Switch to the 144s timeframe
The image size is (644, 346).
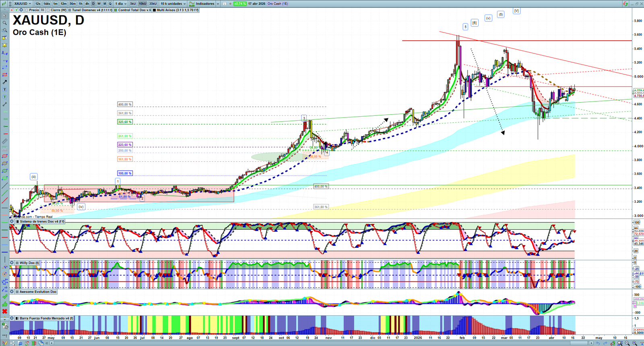47,4
